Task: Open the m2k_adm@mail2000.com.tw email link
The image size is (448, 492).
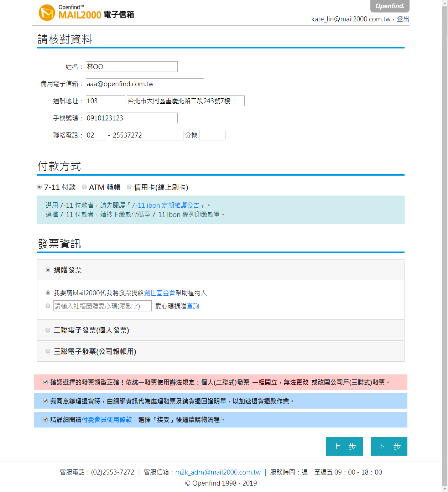Action: [218, 472]
